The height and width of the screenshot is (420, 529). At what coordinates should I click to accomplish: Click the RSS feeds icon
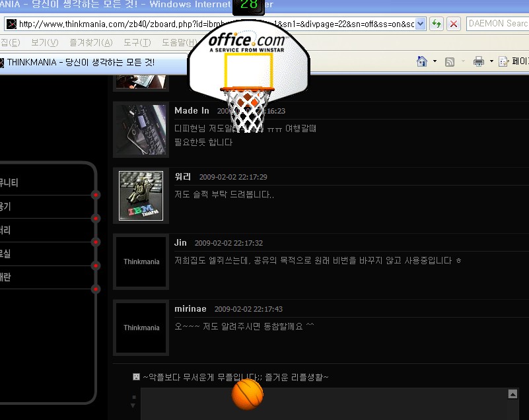449,61
